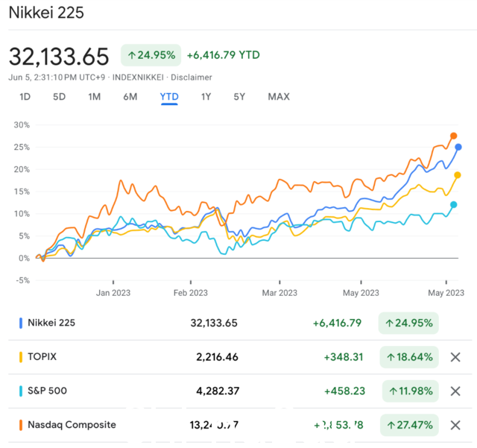This screenshot has width=477, height=448.
Task: Click the Mar 2023 axis label
Action: pyautogui.click(x=279, y=293)
